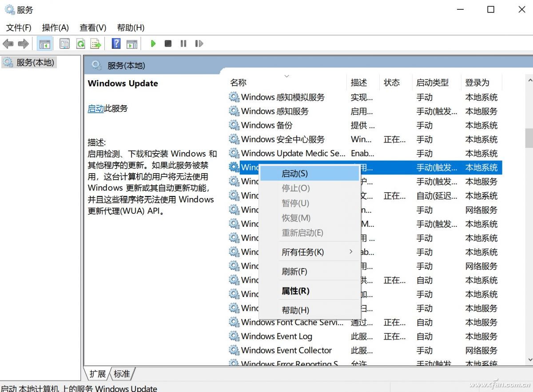Screen dimensions: 533x392
Task: Click the Resume service toolbar icon
Action: point(199,43)
